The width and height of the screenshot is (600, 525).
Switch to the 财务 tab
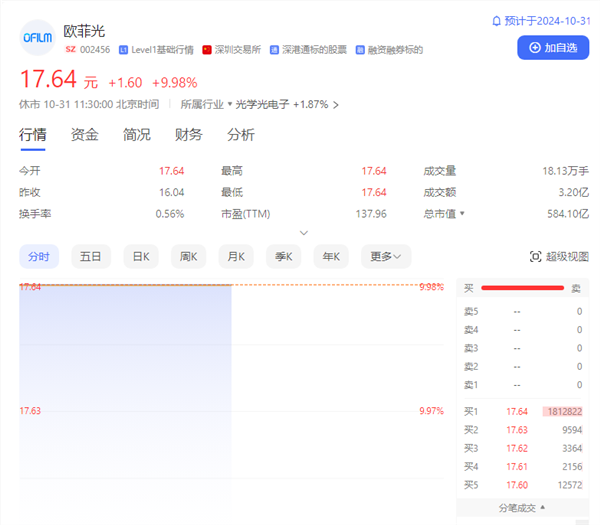click(x=189, y=135)
